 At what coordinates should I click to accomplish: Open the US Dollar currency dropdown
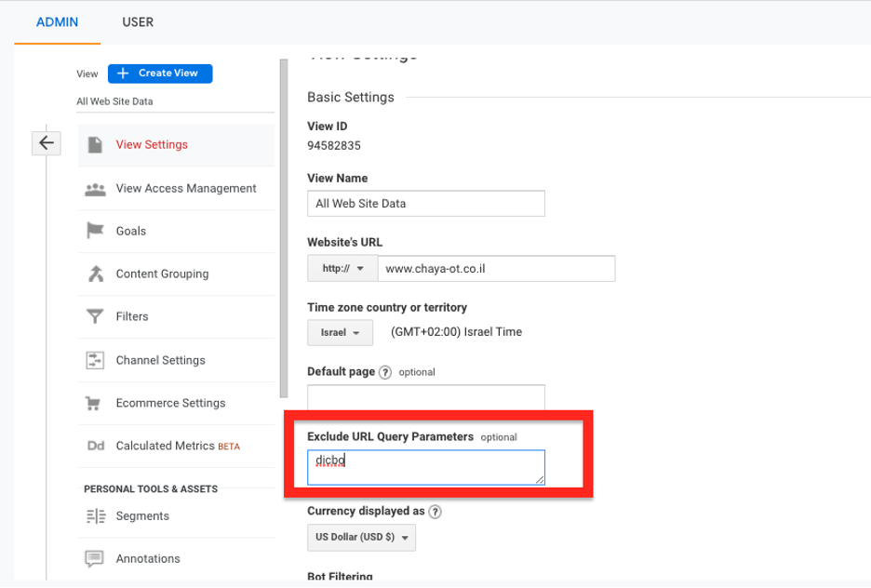coord(361,538)
